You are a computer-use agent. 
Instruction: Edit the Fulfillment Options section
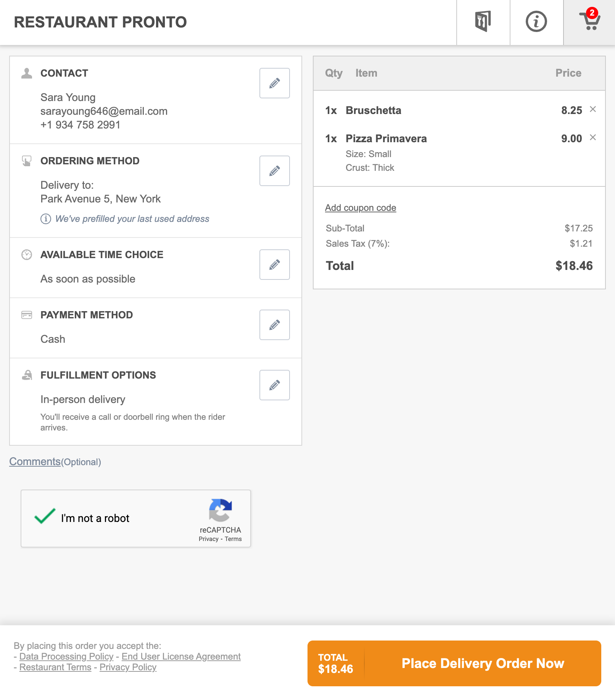coord(274,385)
